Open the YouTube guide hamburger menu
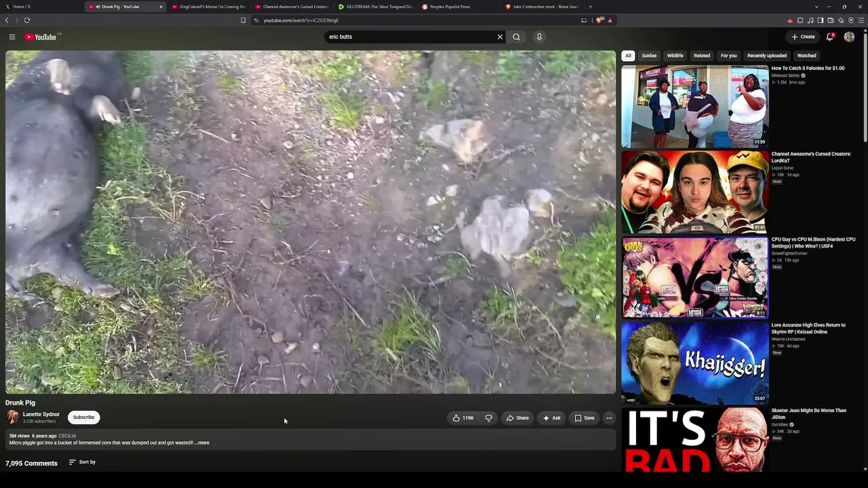 [12, 37]
